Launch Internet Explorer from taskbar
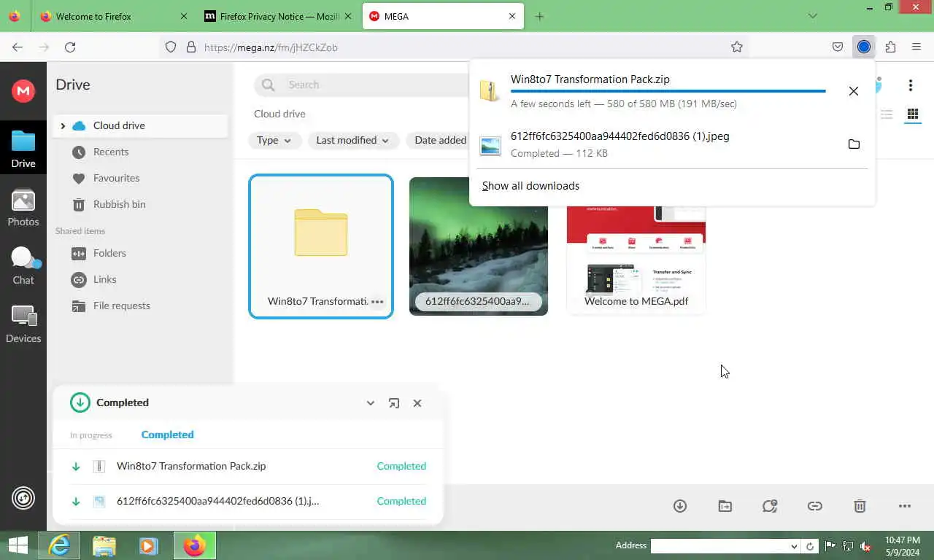Image resolution: width=934 pixels, height=560 pixels. pyautogui.click(x=58, y=545)
